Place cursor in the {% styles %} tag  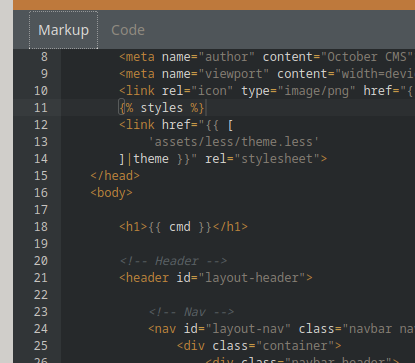pyautogui.click(x=162, y=108)
